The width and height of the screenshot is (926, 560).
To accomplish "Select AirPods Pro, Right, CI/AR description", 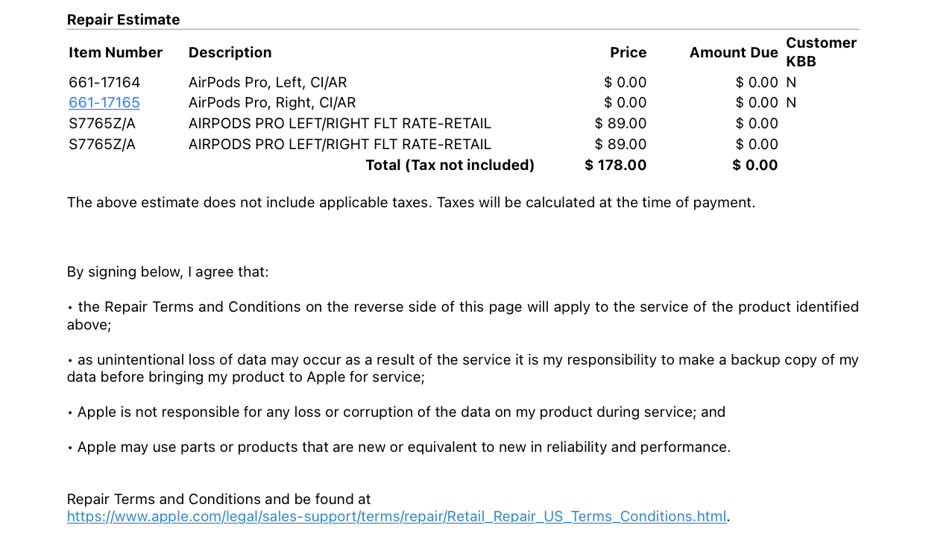I will (x=272, y=102).
